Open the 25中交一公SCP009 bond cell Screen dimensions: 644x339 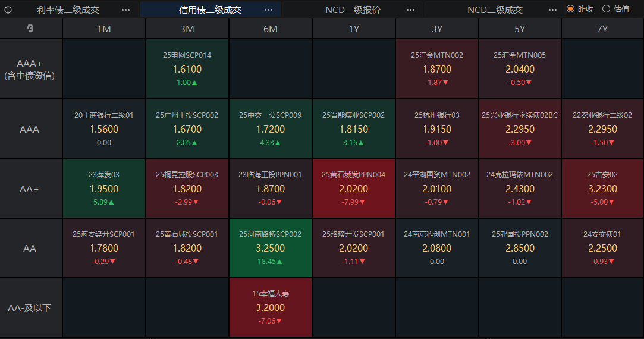270,129
